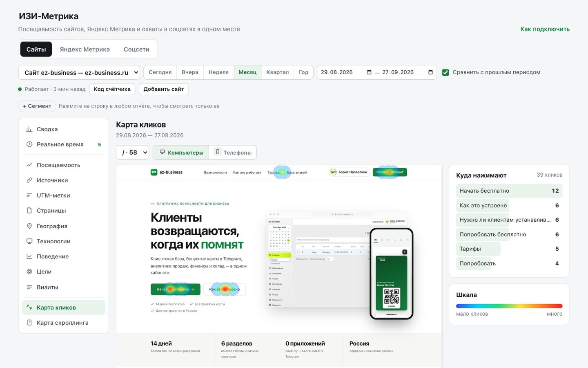The height and width of the screenshot is (368, 588).
Task: Select the Вчера period
Action: [x=190, y=72]
